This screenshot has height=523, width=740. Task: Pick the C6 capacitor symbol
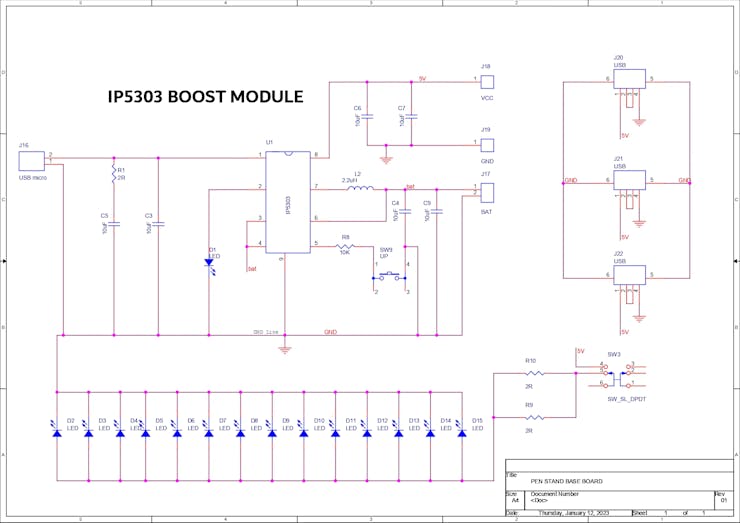point(367,116)
